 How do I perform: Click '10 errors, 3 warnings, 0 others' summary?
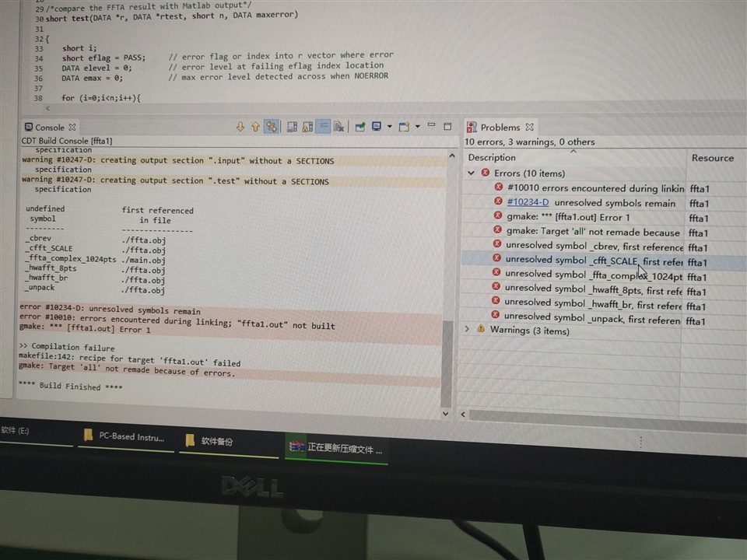coord(530,142)
